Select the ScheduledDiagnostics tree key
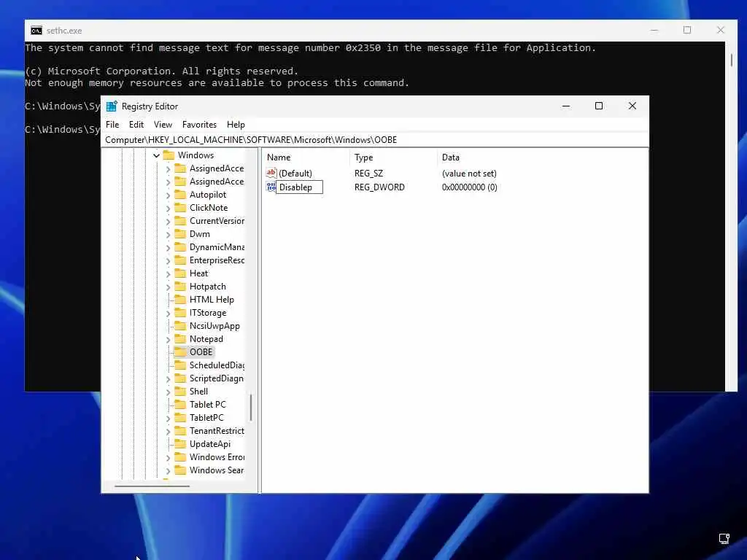 point(217,365)
